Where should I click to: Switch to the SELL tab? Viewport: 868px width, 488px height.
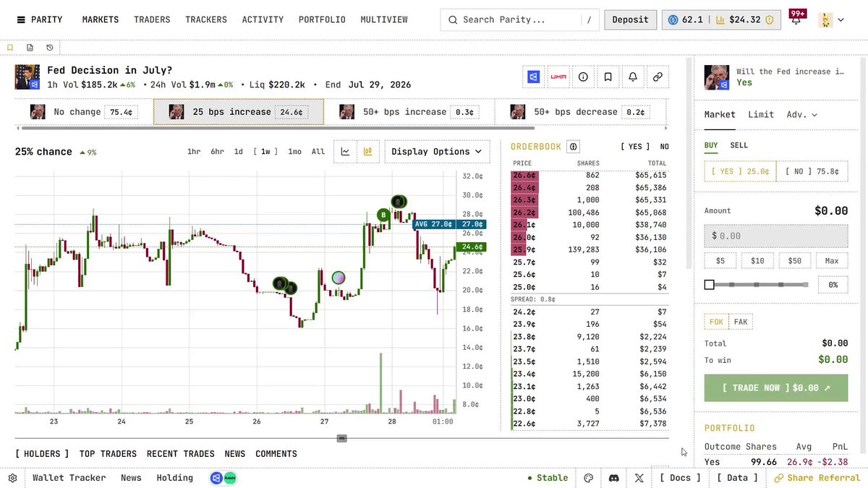pos(739,145)
